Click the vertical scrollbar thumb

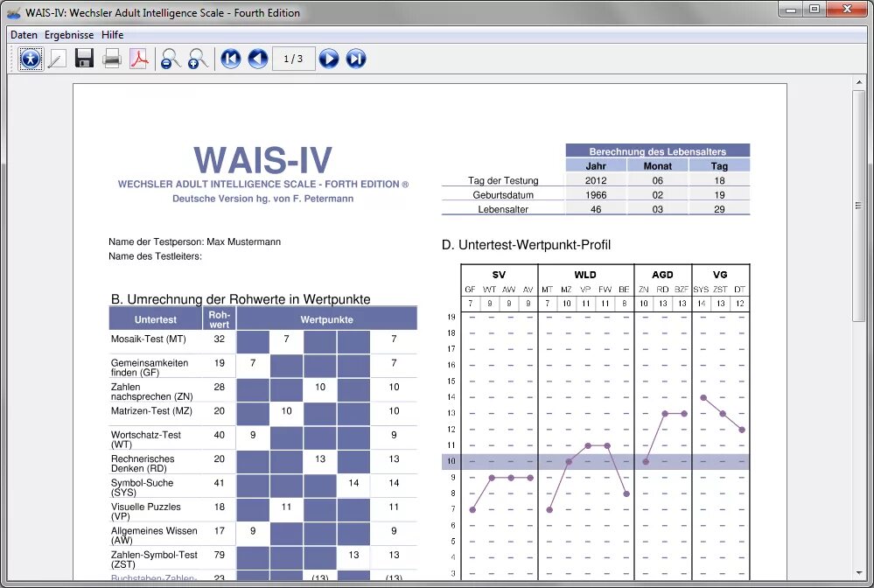[x=858, y=205]
